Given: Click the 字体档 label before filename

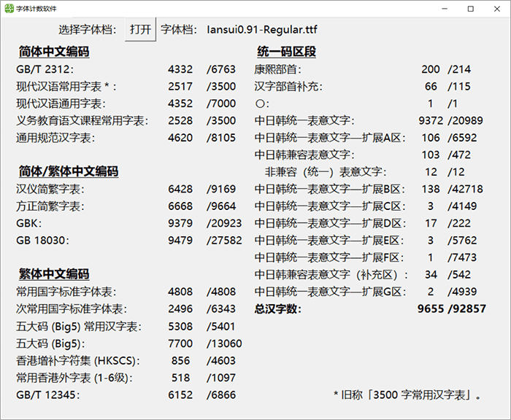Looking at the screenshot, I should (x=179, y=30).
